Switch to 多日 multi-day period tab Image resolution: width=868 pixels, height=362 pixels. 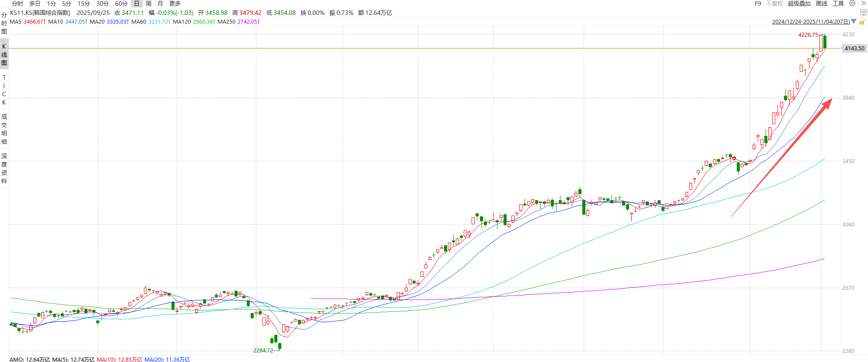pos(35,3)
